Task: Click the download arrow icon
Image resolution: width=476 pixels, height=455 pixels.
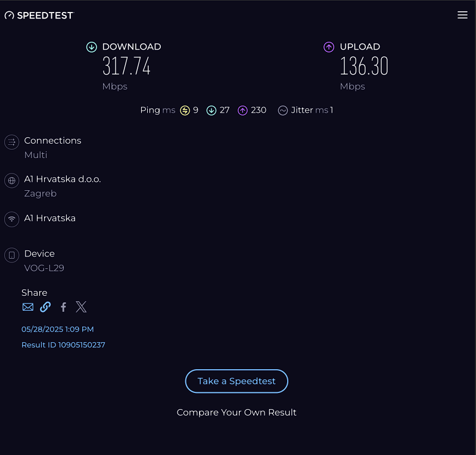Action: [x=91, y=47]
